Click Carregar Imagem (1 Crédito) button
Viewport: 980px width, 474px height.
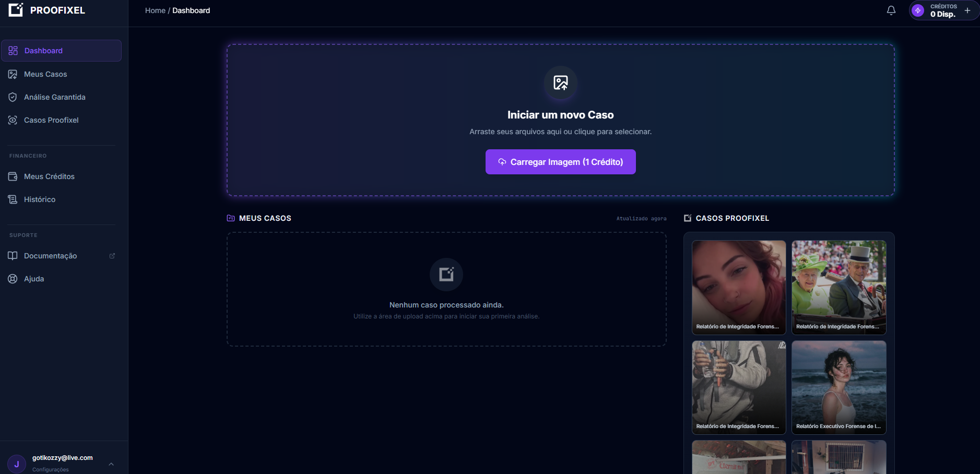coord(561,162)
